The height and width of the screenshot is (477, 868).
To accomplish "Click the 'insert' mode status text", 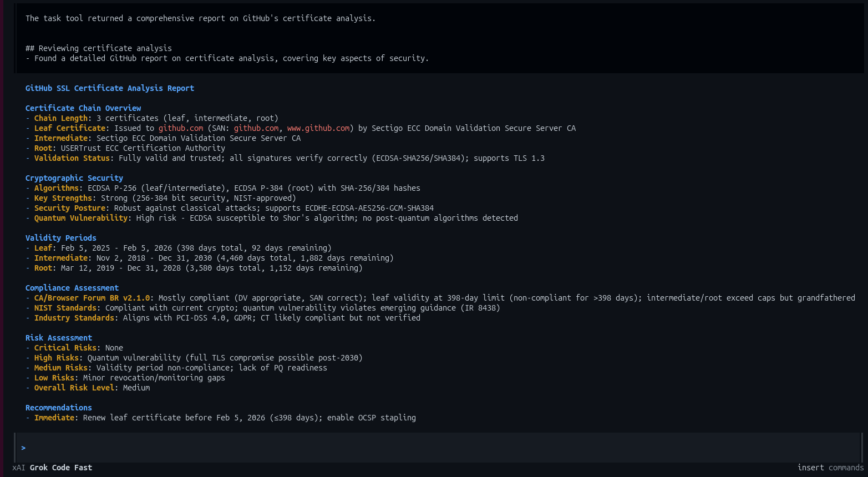I will point(811,468).
